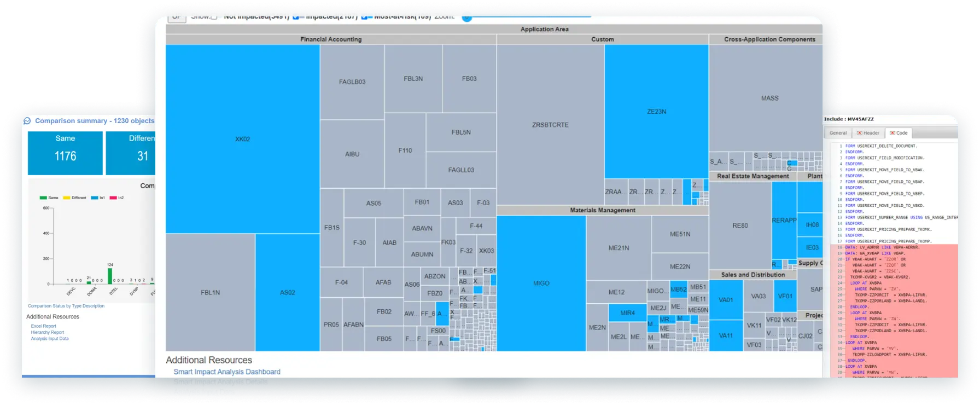Click the green Same legend swatch
The height and width of the screenshot is (405, 980).
pos(43,198)
